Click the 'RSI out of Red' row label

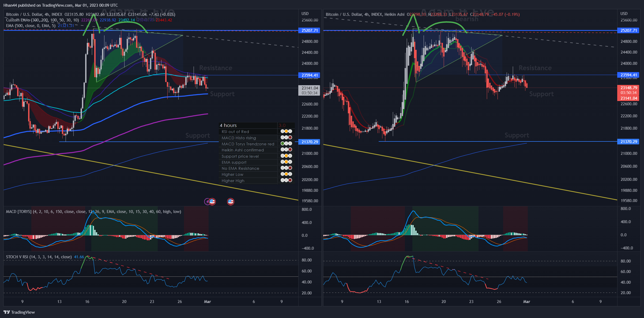pos(235,132)
